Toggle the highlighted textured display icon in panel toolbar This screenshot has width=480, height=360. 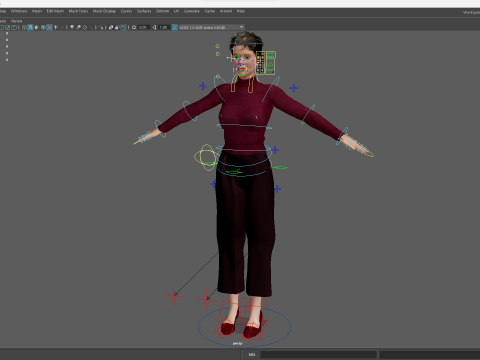(49, 27)
